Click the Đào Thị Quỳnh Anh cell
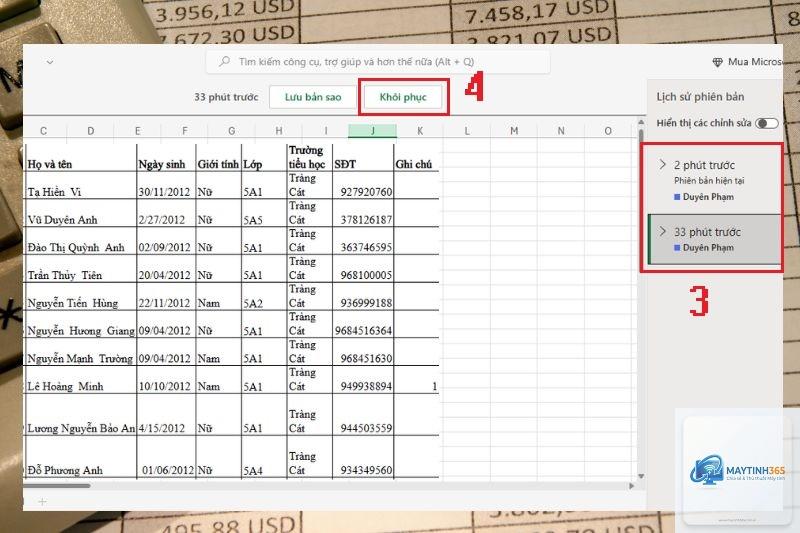800x533 pixels. tap(81, 240)
